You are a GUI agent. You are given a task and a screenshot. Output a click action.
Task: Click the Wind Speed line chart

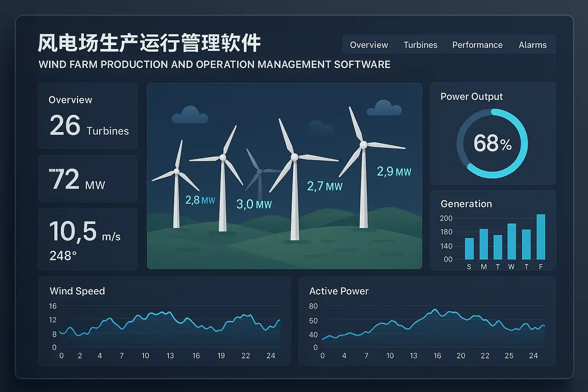(x=165, y=325)
